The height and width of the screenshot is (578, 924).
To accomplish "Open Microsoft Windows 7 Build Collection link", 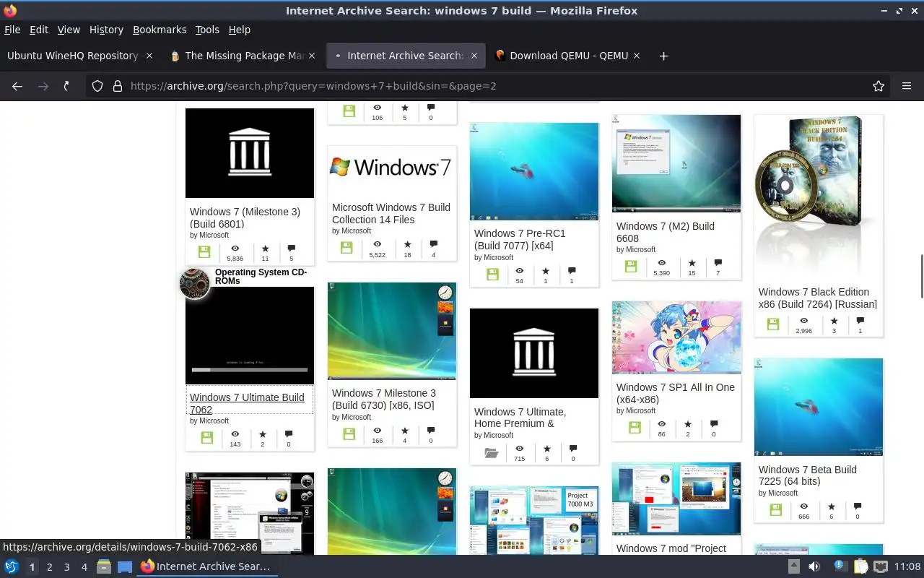I will tap(391, 213).
